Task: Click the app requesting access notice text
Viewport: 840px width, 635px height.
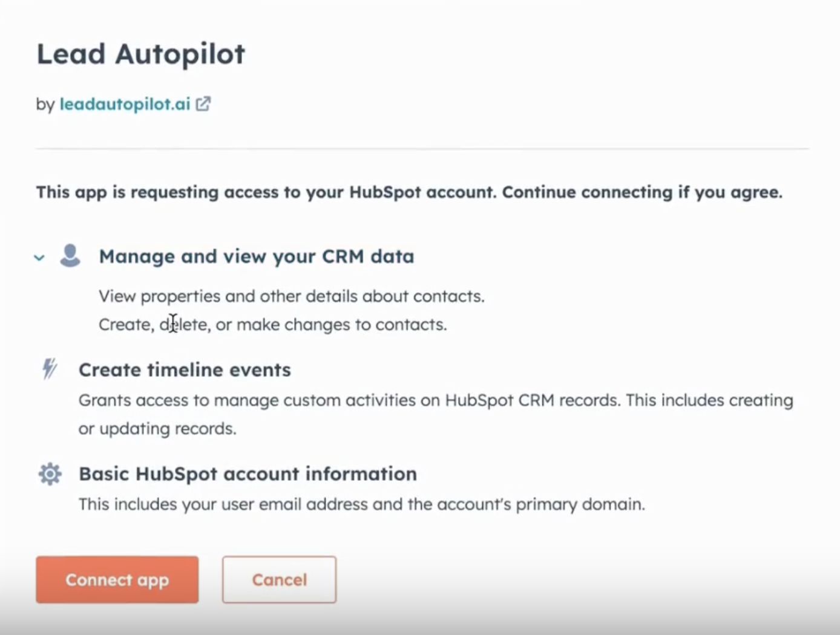Action: (x=409, y=192)
